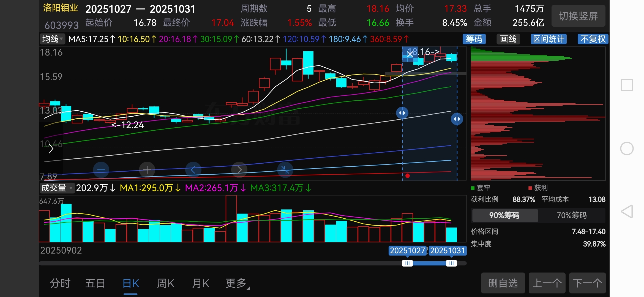Close the range selection with the X icon
The width and height of the screenshot is (644, 297).
pyautogui.click(x=410, y=54)
